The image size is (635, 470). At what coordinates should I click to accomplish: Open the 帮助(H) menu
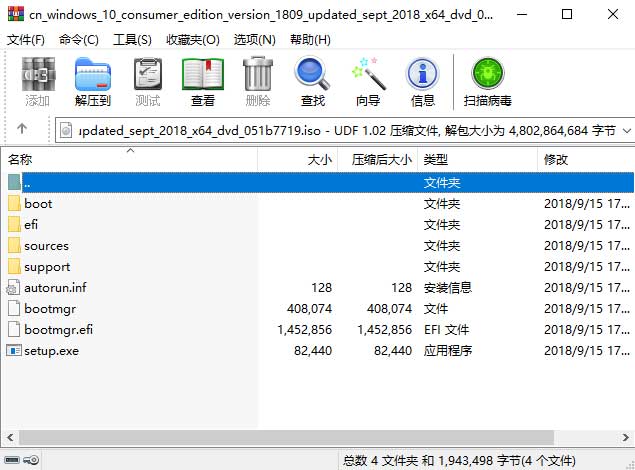pos(310,40)
